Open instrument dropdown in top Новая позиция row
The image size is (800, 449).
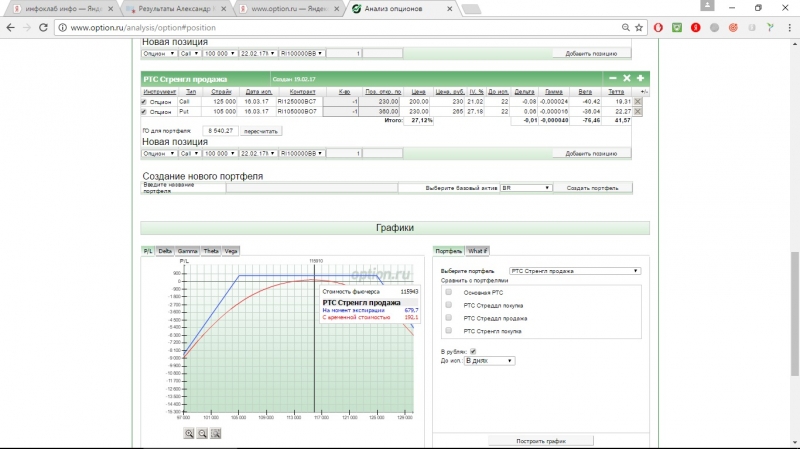coord(159,53)
